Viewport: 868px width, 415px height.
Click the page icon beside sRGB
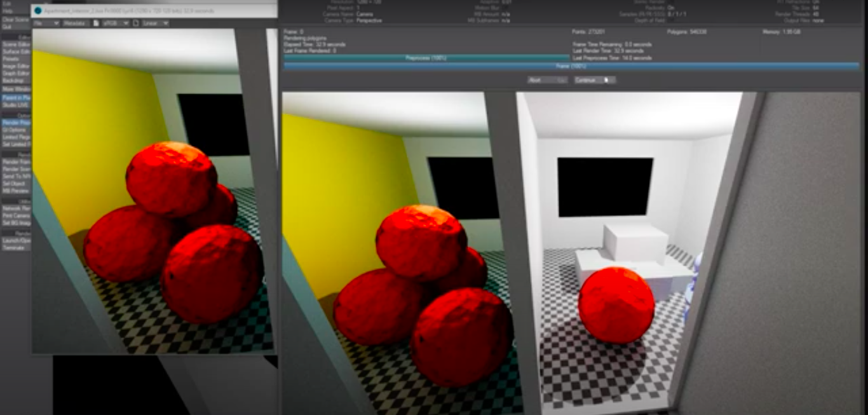pyautogui.click(x=96, y=23)
